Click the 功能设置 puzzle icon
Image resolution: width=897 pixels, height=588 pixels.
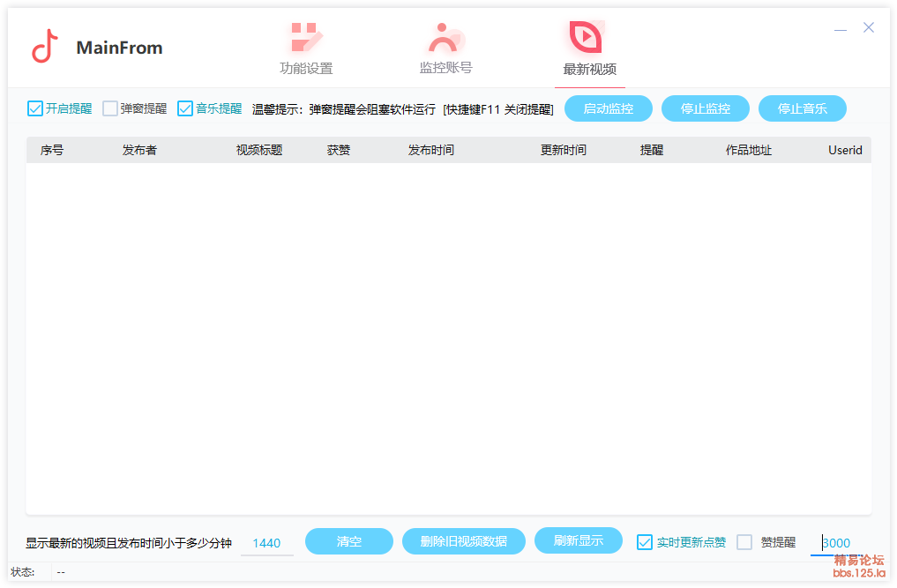[x=306, y=38]
